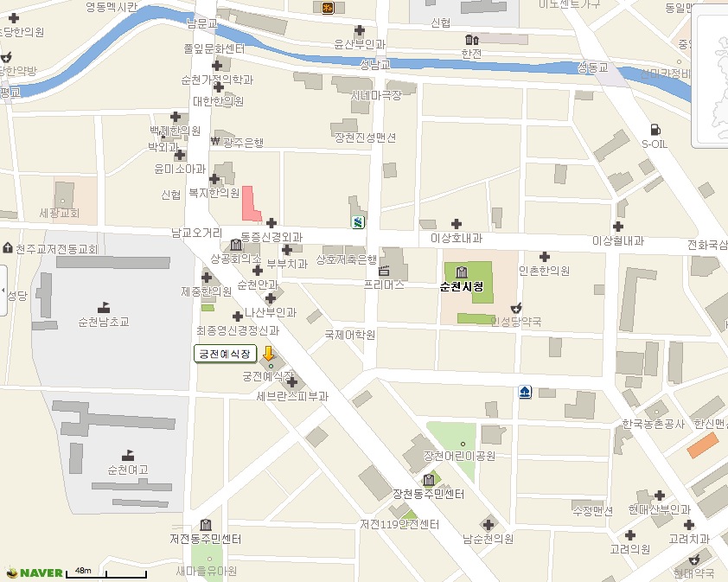This screenshot has height=582, width=728.
Task: Click the 장천동주민센터 community center icon
Action: pos(428,480)
